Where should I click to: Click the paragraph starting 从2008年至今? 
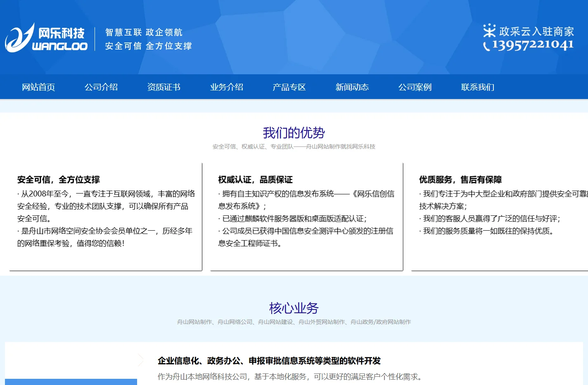tap(106, 206)
